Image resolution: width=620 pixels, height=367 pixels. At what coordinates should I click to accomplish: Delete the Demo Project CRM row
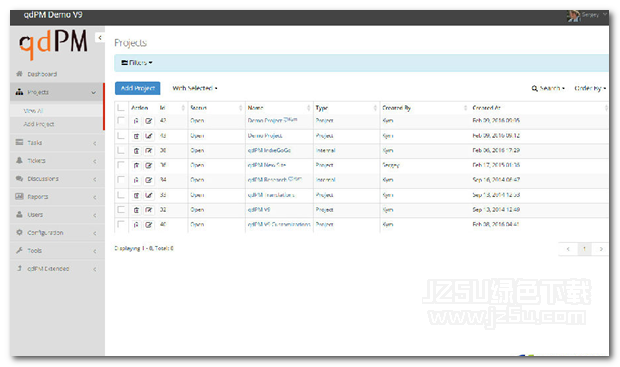pyautogui.click(x=136, y=121)
